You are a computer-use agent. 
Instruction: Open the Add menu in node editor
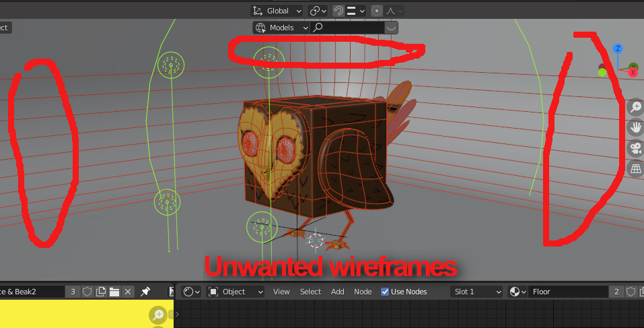[338, 292]
